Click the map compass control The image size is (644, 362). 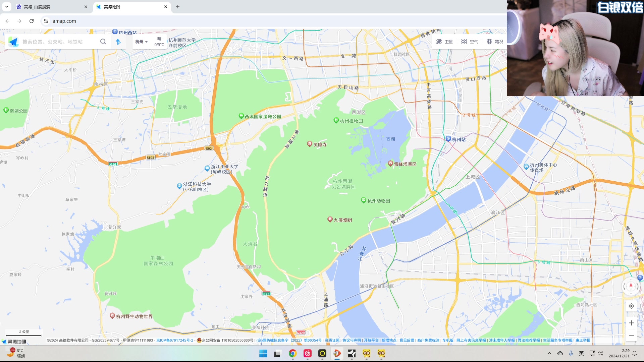(631, 286)
